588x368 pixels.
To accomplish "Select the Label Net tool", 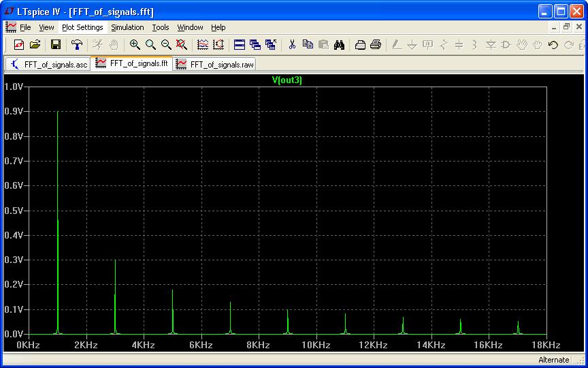I will pos(428,45).
